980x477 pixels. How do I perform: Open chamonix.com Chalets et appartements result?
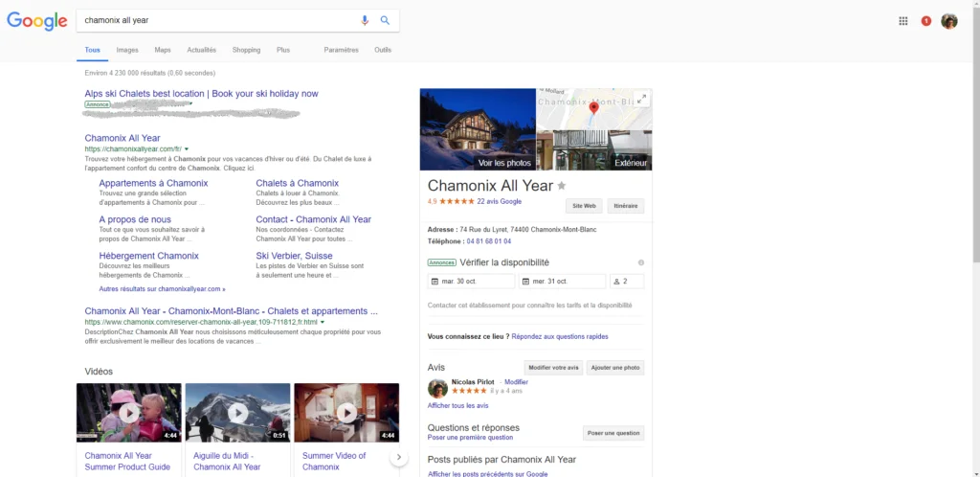(232, 311)
